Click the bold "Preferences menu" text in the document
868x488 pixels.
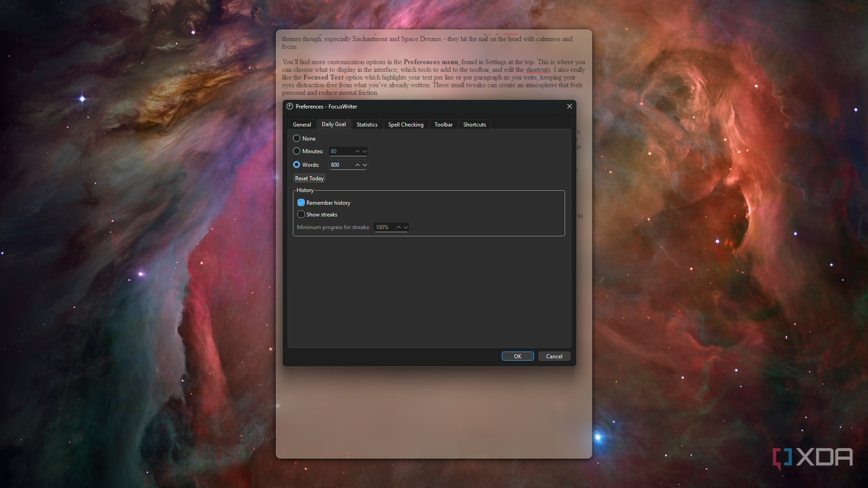430,62
